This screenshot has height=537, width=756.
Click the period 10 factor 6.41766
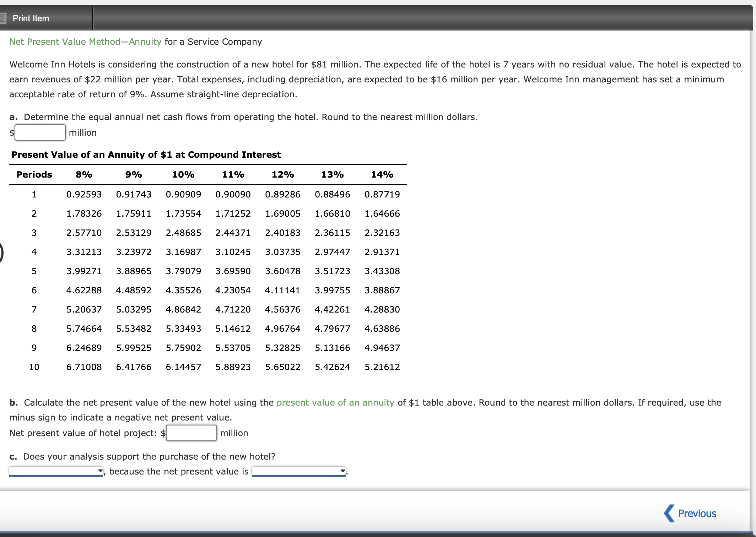tap(134, 367)
